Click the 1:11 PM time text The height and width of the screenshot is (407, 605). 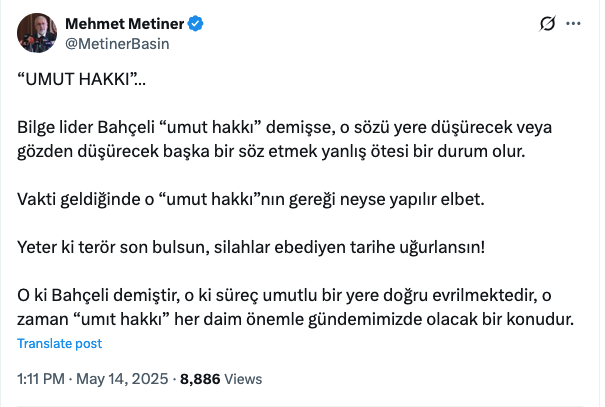[42, 379]
